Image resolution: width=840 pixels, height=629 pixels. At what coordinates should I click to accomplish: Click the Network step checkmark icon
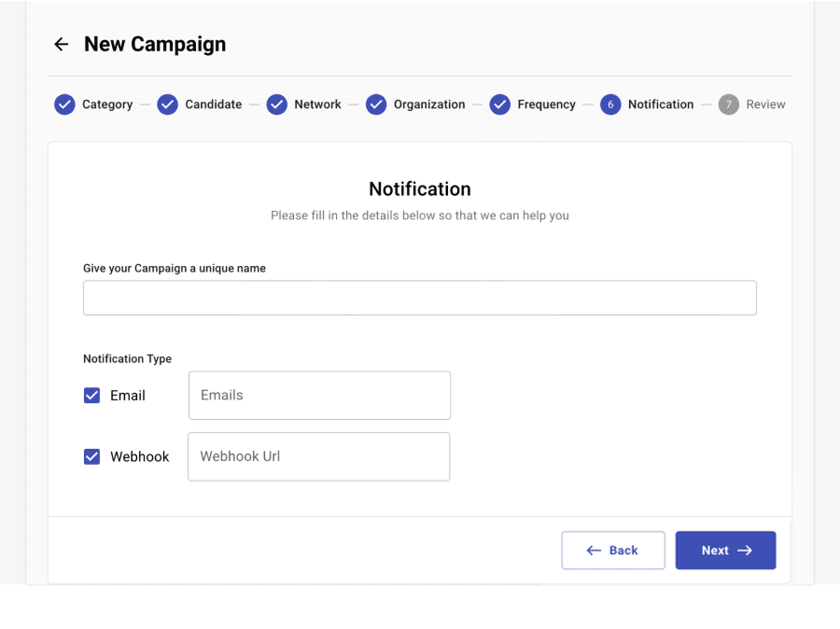tap(276, 105)
